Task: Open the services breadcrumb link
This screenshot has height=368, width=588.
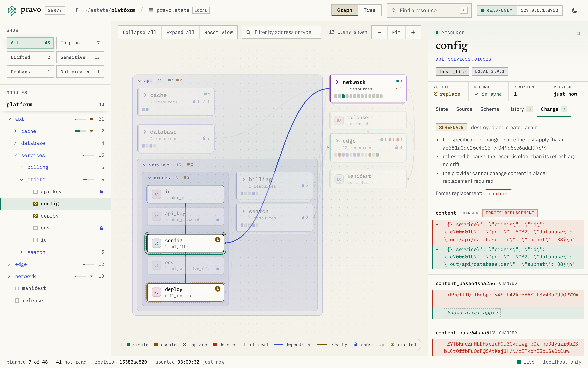Action: pos(459,59)
